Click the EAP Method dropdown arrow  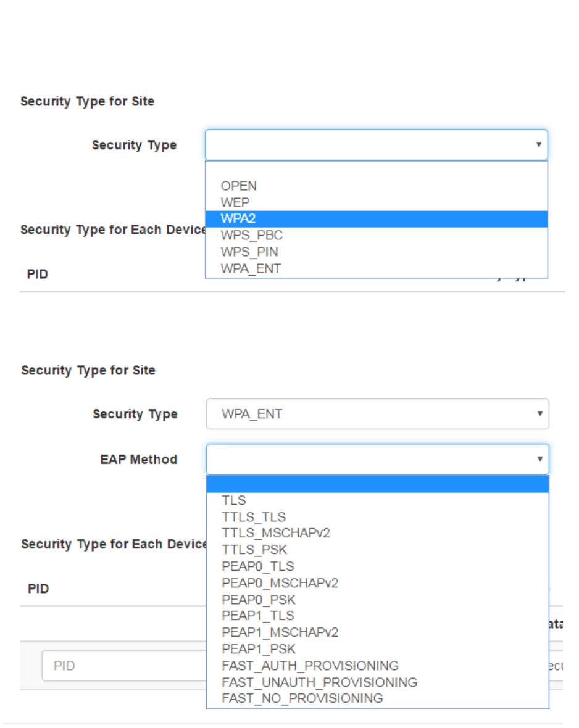pyautogui.click(x=539, y=459)
